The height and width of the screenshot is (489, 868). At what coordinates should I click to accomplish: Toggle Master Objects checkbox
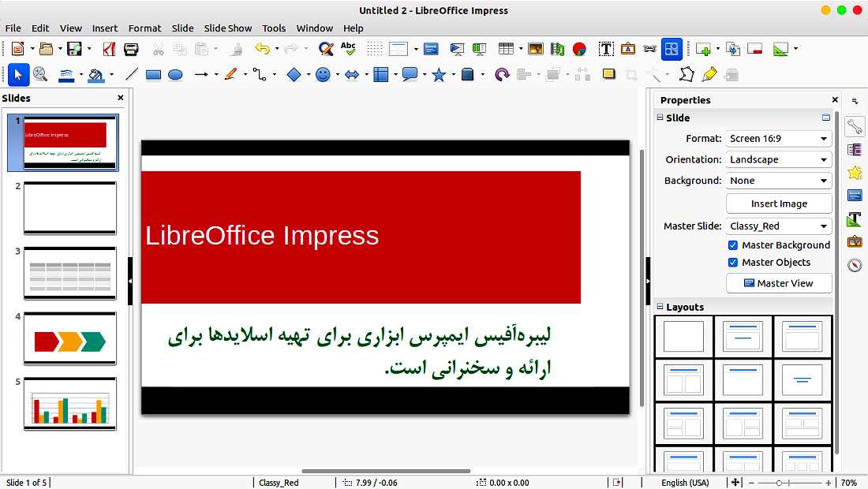[733, 262]
